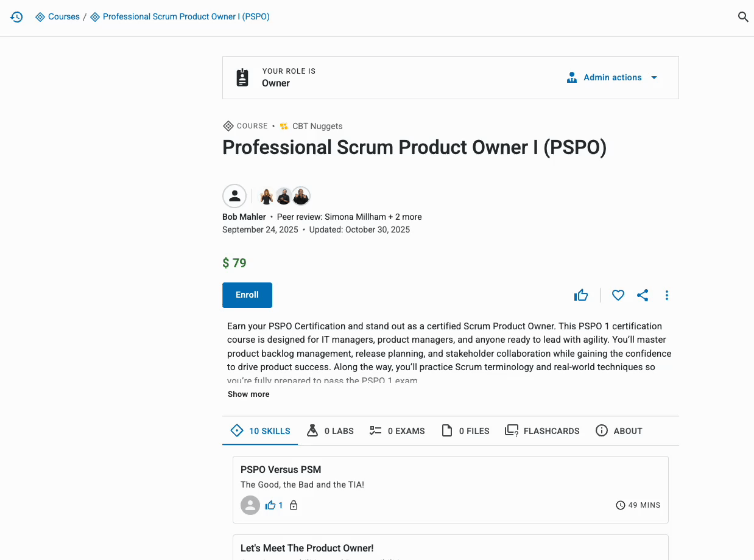The image size is (754, 560).
Task: Expand description with Show more
Action: coord(248,394)
